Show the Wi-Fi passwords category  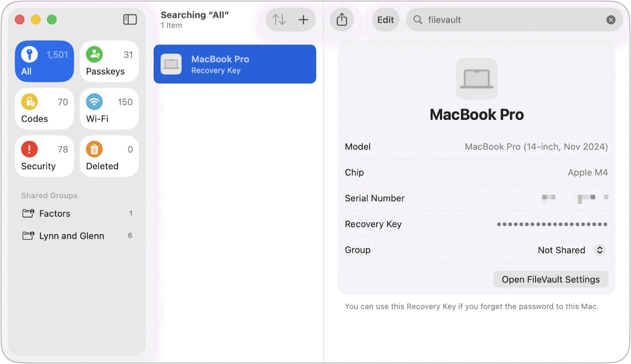(109, 109)
